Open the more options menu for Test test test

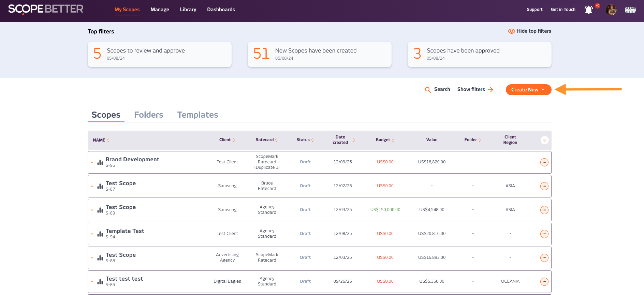(x=544, y=282)
